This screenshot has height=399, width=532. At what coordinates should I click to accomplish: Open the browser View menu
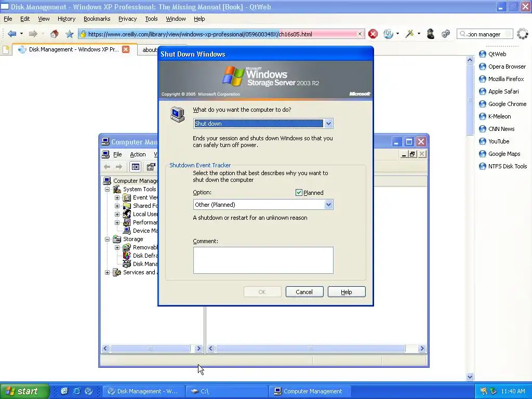[x=44, y=19]
